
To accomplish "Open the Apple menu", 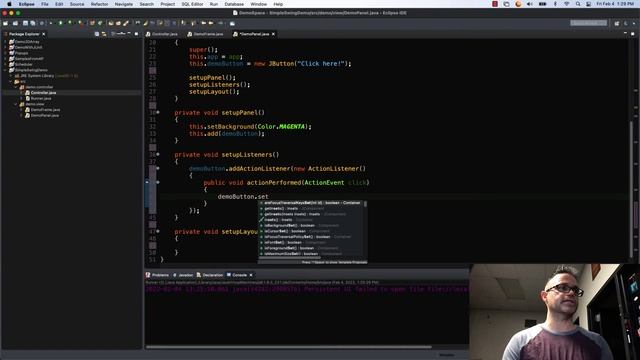I will (9, 4).
